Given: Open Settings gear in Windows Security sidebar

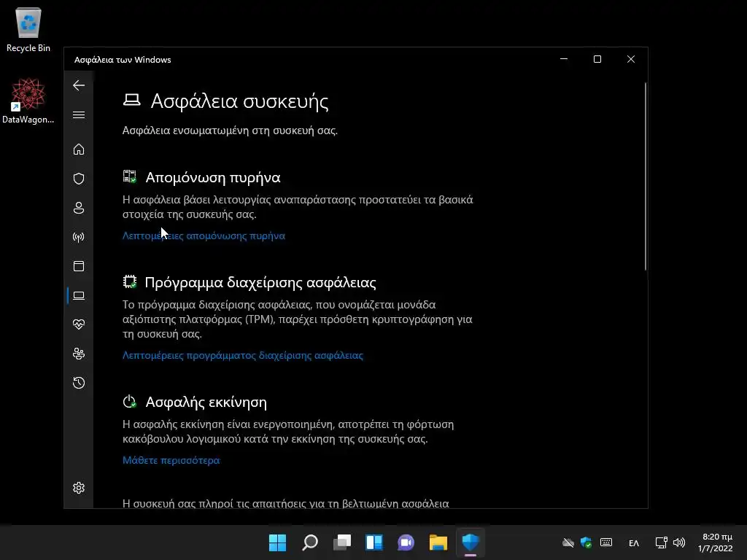Looking at the screenshot, I should point(79,488).
